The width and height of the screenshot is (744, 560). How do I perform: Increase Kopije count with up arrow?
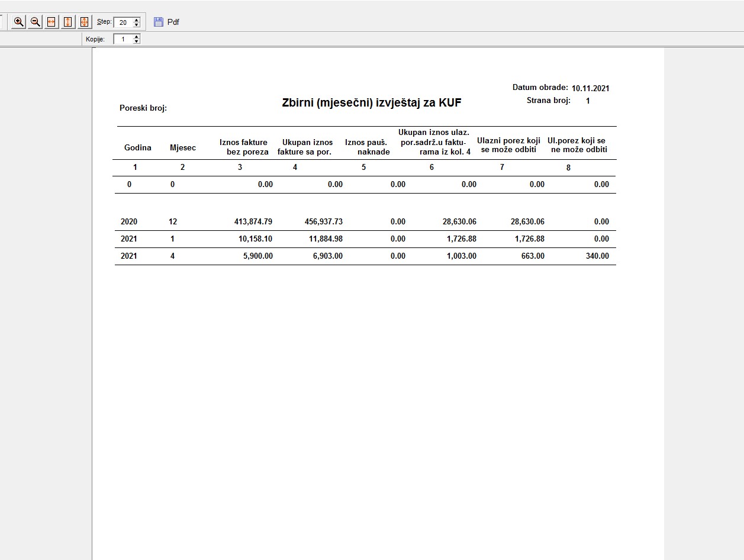[137, 37]
